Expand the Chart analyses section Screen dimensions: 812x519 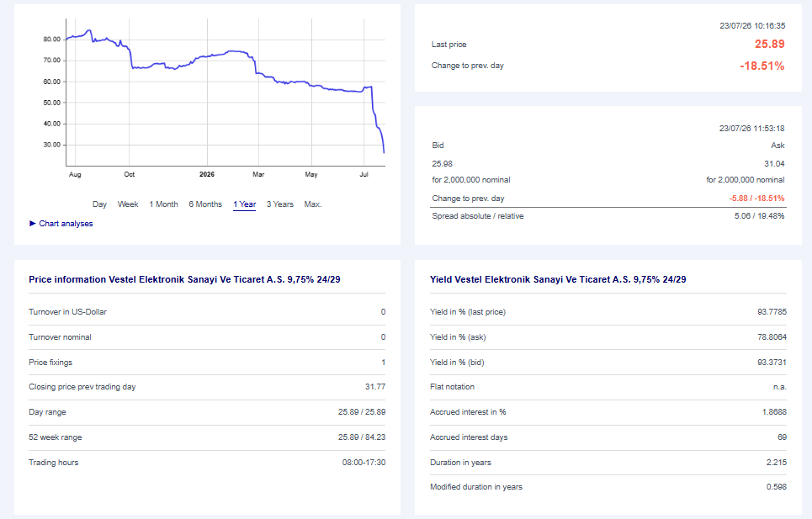61,224
